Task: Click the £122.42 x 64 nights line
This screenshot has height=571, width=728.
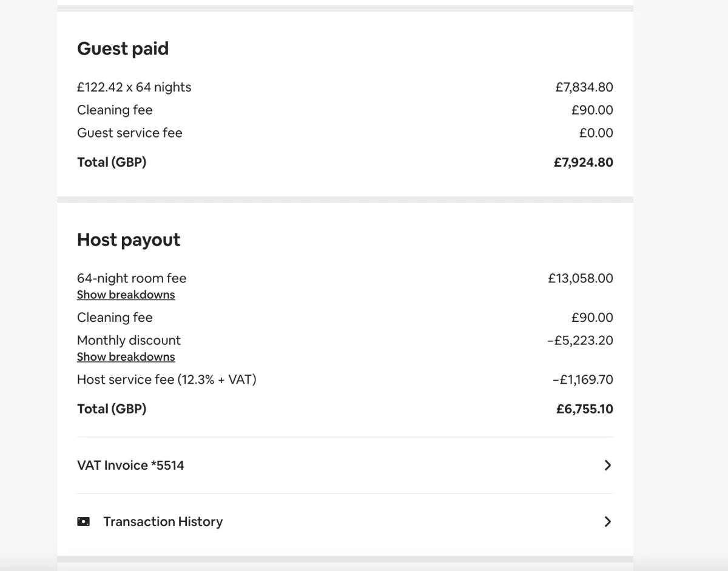Action: pyautogui.click(x=134, y=87)
